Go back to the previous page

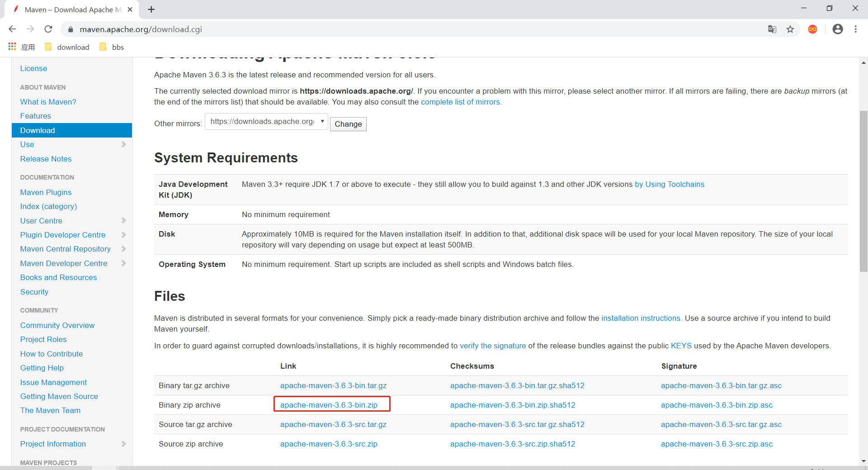pos(12,29)
